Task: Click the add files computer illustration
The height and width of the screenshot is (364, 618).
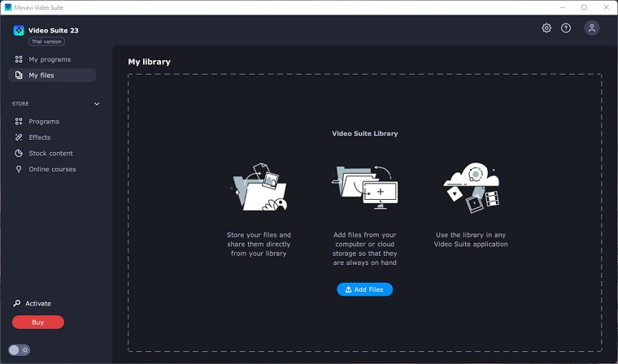Action: [x=365, y=187]
